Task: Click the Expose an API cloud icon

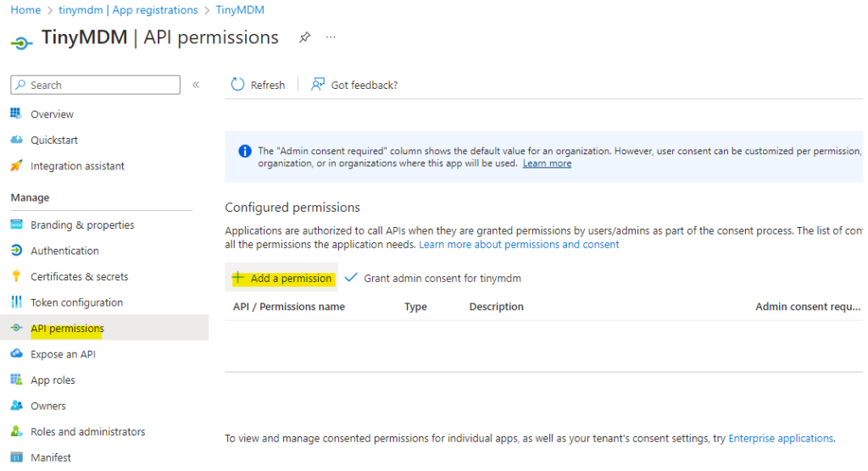Action: coord(16,353)
